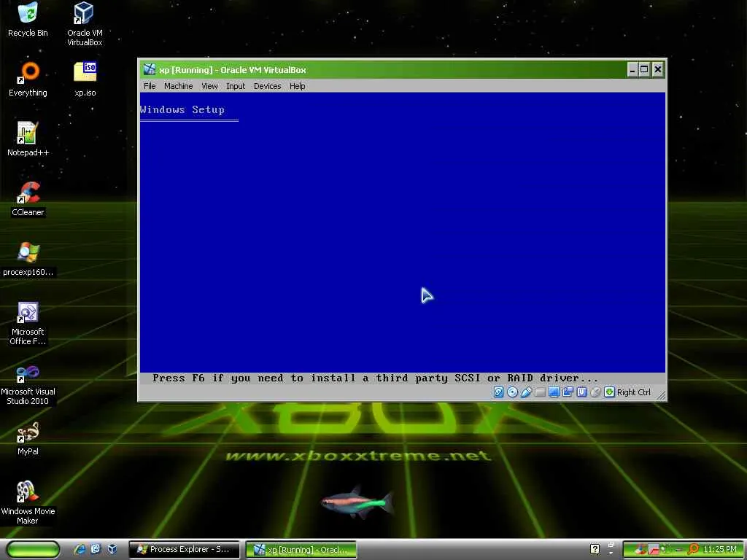The image size is (747, 560).
Task: Select the xp.iso file on desktop
Action: click(x=85, y=79)
